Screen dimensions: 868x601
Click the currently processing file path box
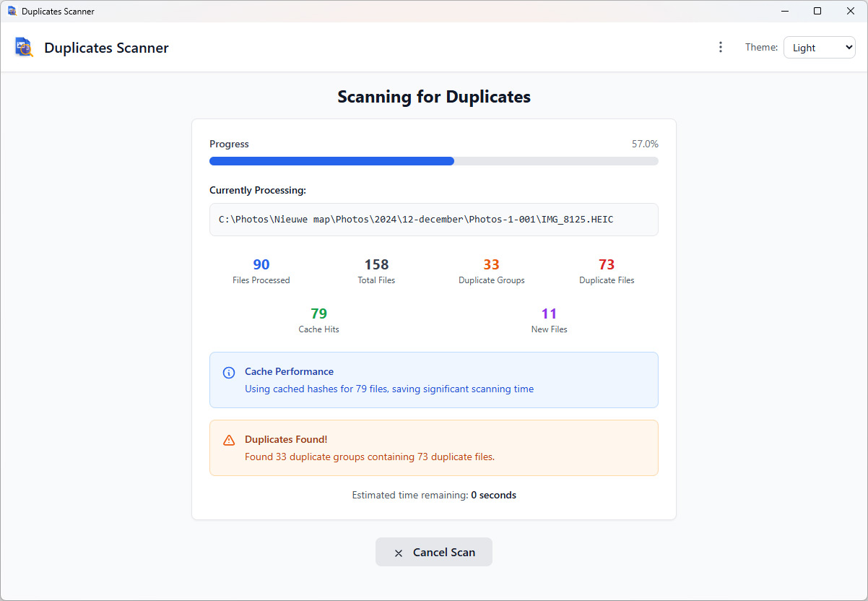pyautogui.click(x=434, y=220)
